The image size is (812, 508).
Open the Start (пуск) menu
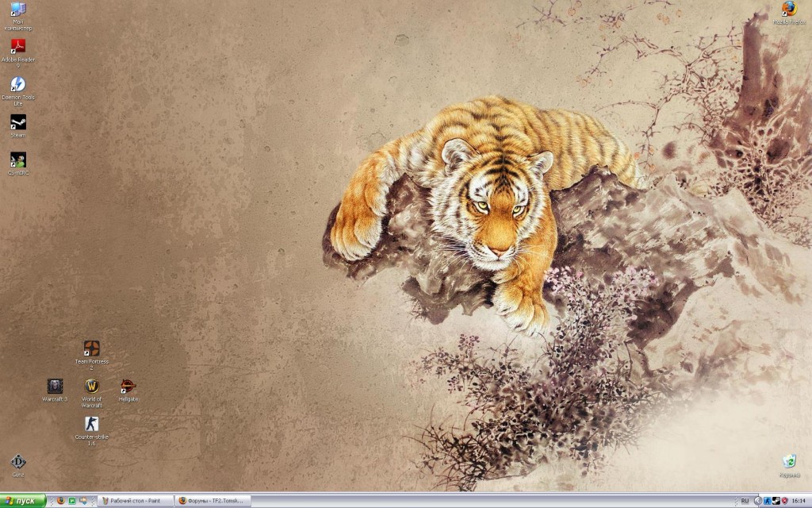(23, 501)
